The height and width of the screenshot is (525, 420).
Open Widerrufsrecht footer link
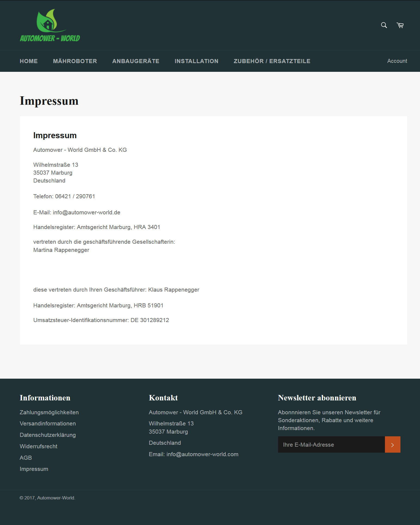click(39, 446)
